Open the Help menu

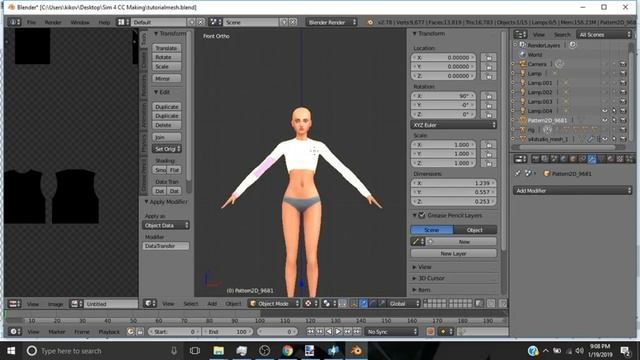104,22
